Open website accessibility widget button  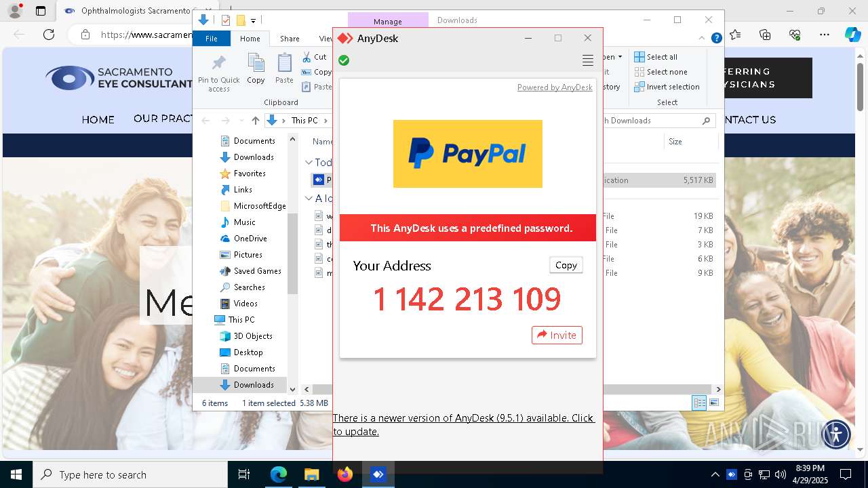[836, 434]
